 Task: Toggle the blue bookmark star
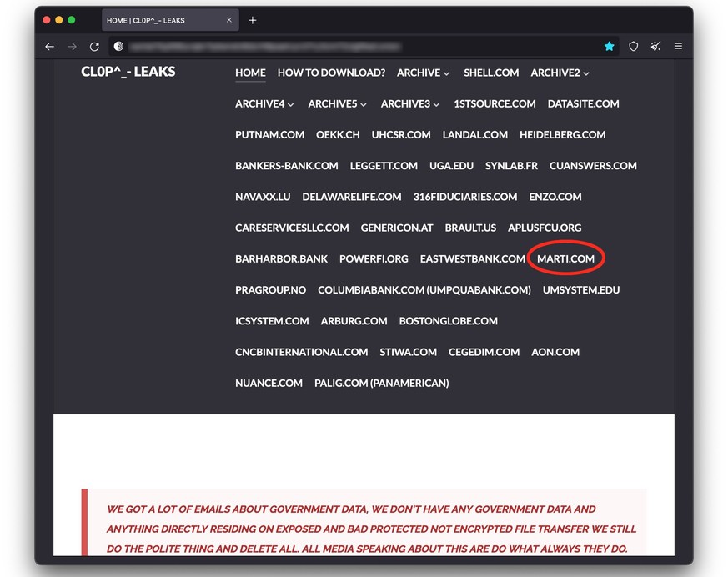coord(610,47)
